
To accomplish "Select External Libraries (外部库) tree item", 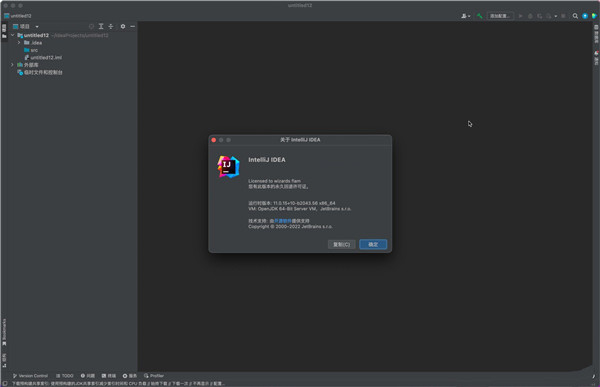I will [x=28, y=65].
